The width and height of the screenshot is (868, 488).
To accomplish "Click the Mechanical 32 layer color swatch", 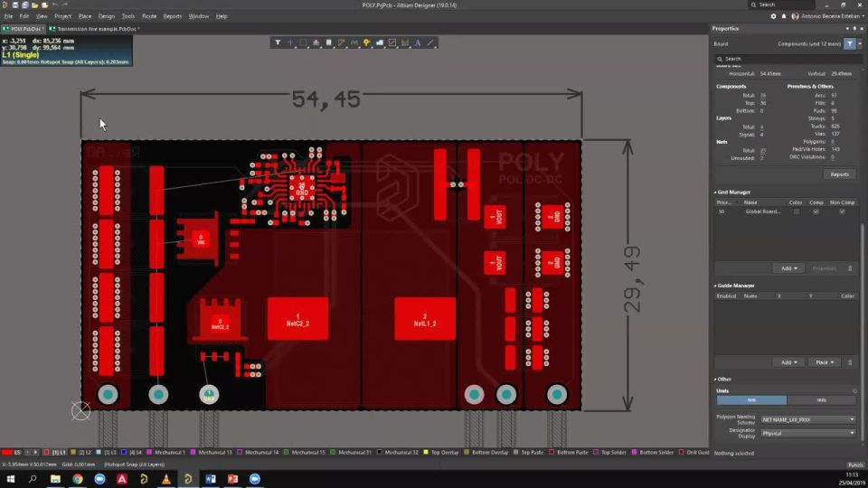I will pos(379,452).
